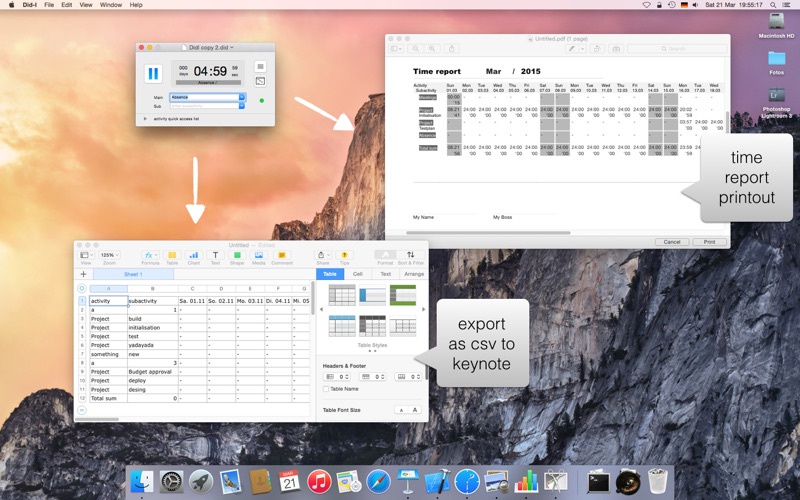
Task: Open the Window menu
Action: click(x=111, y=5)
